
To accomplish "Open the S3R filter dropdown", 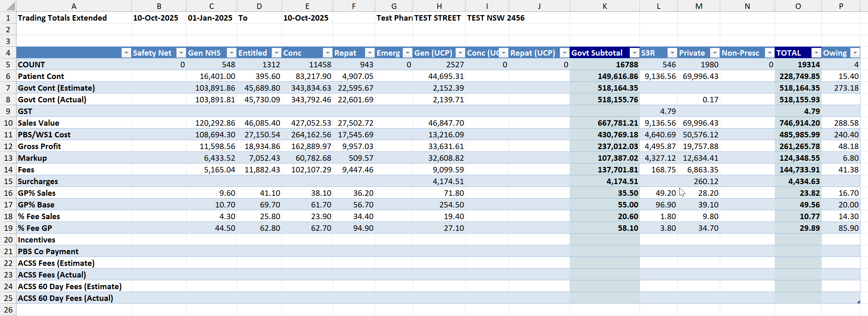I will pos(672,53).
